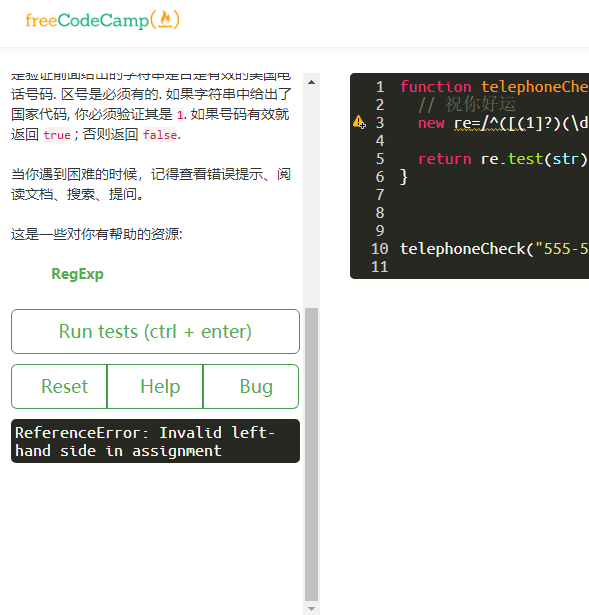Click the scrollbar up arrow
Viewport: 589px width, 615px height.
311,82
